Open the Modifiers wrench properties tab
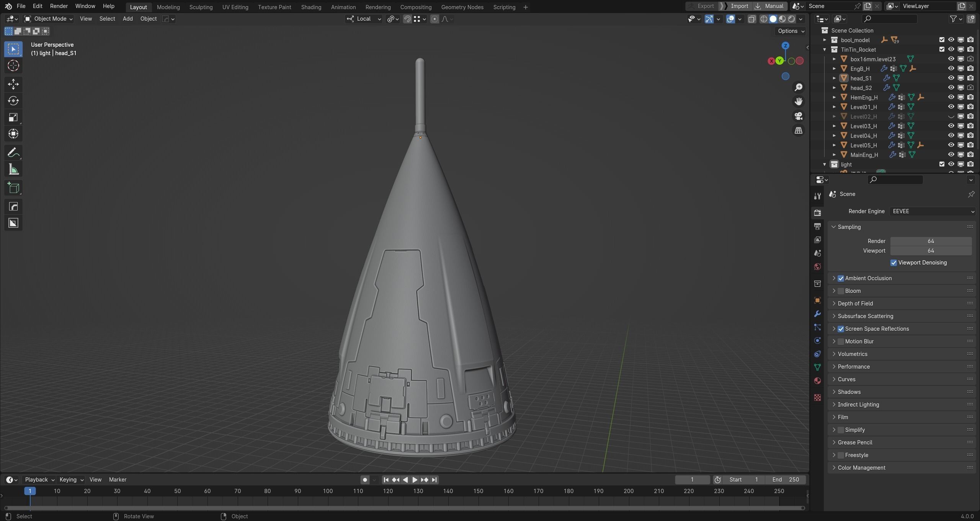This screenshot has width=980, height=521. 817,314
